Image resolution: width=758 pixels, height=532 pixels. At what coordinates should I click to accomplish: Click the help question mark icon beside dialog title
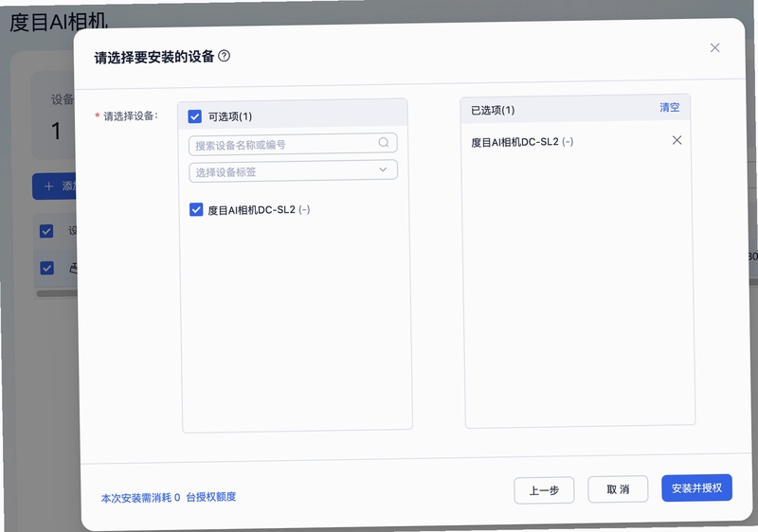tap(224, 56)
